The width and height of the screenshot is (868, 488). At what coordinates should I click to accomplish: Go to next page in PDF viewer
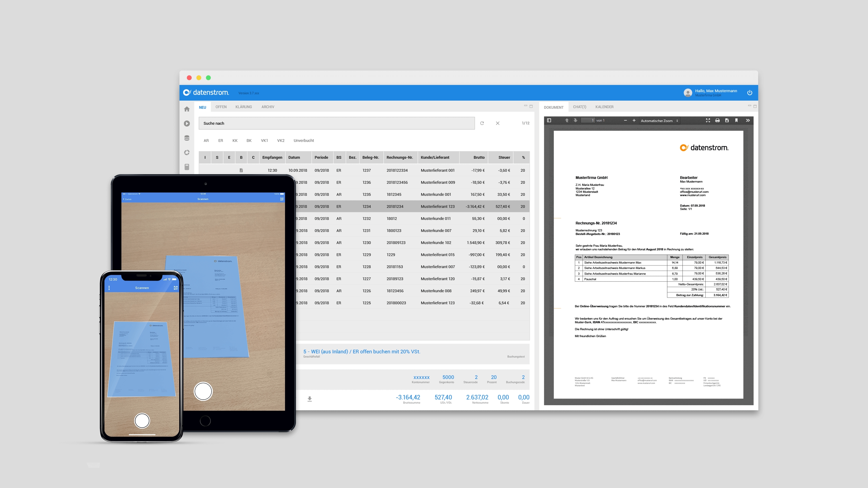point(575,121)
